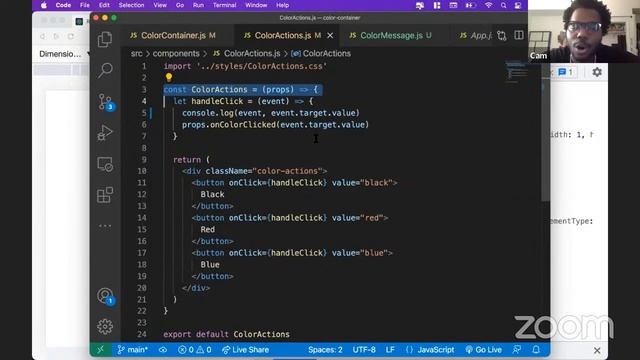Open remote window indicator in status bar
This screenshot has height=360, width=640.
[x=100, y=350]
